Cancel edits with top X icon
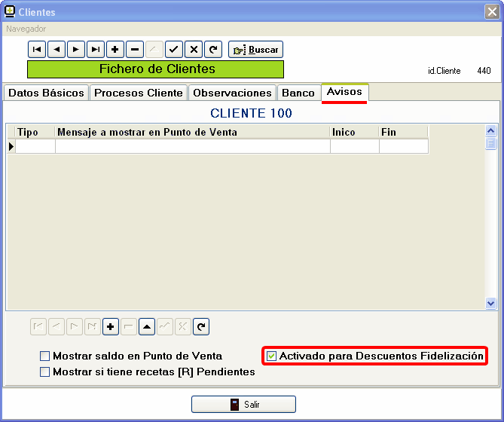504x422 pixels. pos(194,50)
